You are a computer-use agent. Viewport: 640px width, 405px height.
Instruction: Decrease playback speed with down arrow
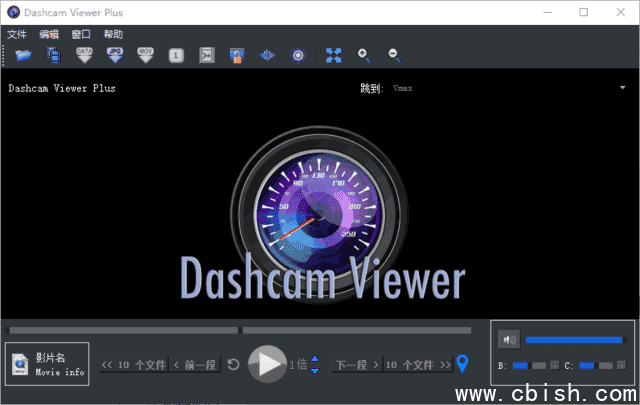pos(315,371)
